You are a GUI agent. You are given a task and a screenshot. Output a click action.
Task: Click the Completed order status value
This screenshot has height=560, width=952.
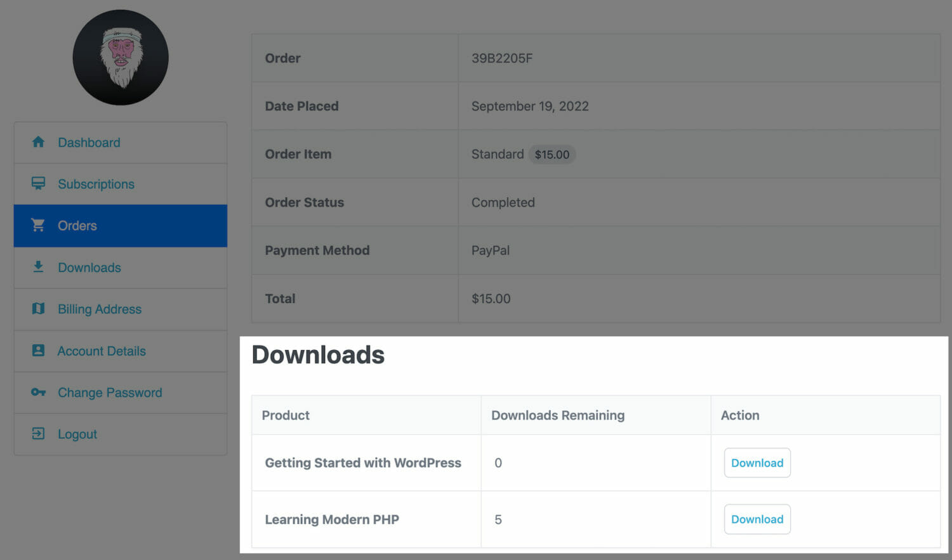(503, 202)
